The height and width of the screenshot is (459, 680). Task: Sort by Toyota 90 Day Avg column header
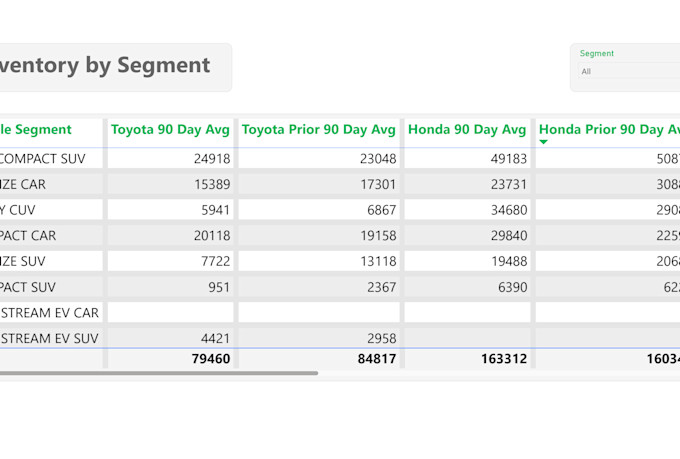170,130
